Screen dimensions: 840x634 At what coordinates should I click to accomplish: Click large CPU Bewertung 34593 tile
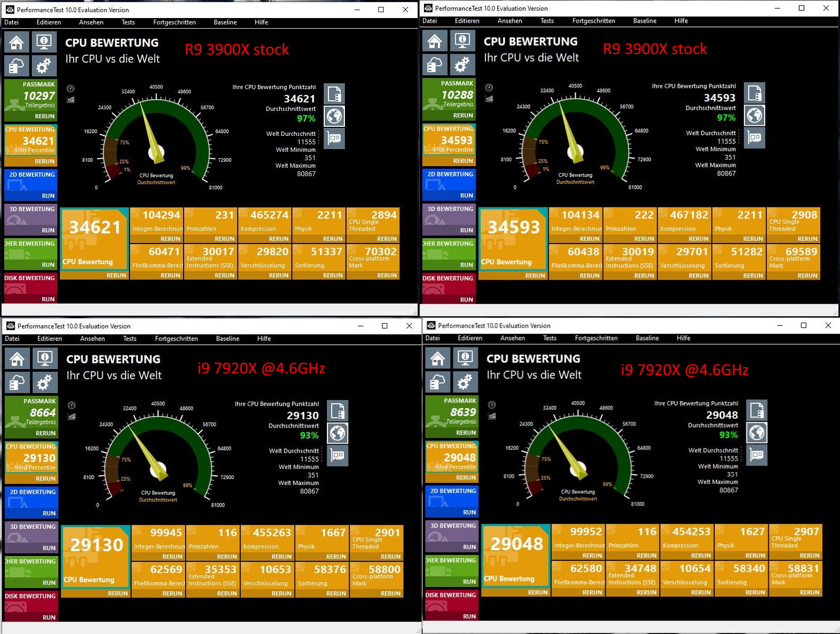514,239
